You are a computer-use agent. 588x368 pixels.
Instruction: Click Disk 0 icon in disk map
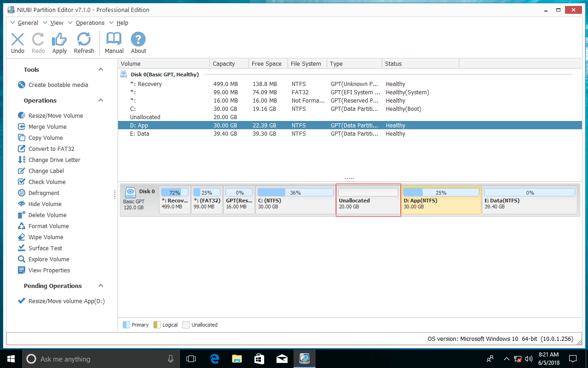130,192
